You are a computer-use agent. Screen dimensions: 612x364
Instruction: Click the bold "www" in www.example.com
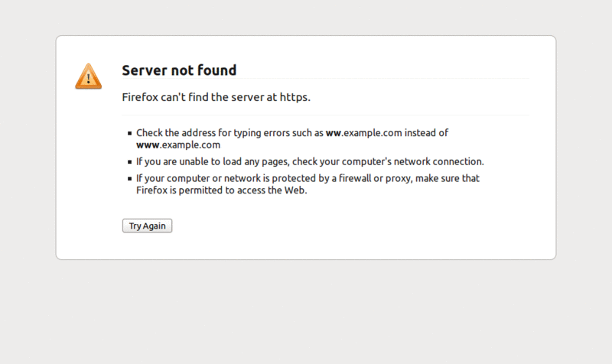(x=148, y=145)
